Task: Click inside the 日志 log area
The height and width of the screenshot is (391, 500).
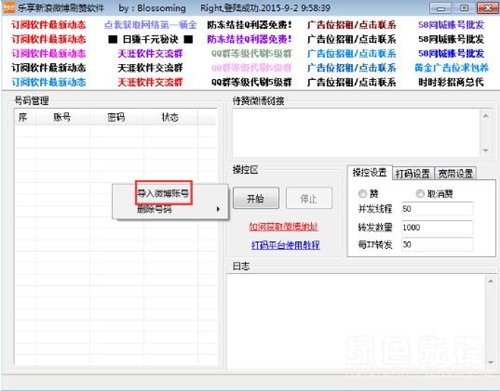Action: point(356,321)
